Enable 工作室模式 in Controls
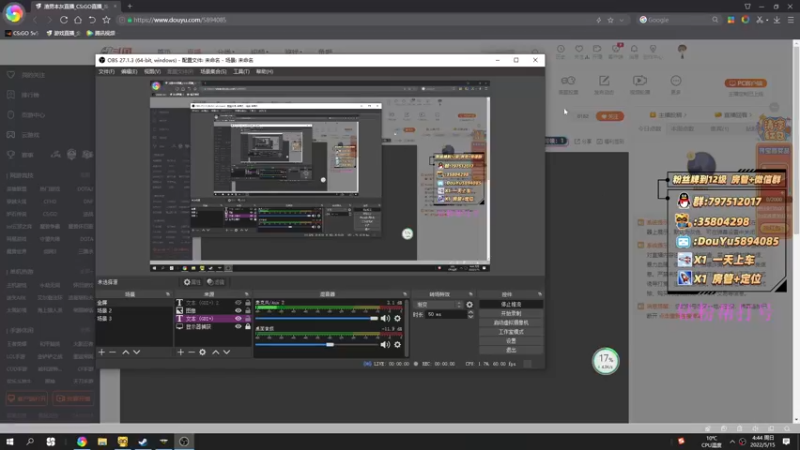Image resolution: width=800 pixels, height=450 pixels. point(511,332)
